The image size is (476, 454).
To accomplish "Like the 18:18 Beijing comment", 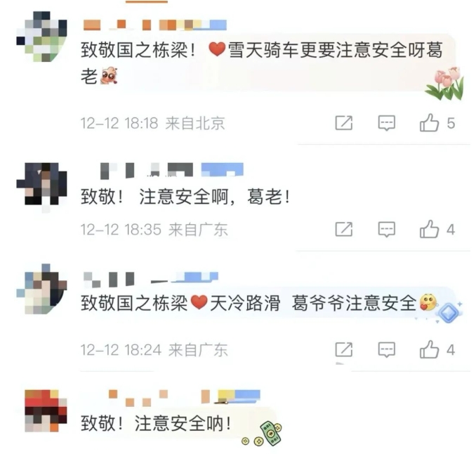I will click(429, 123).
